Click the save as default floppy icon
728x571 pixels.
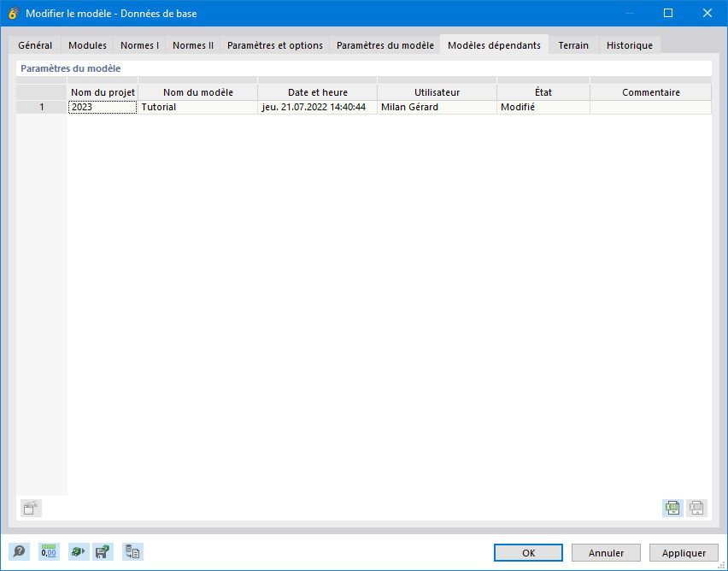coord(103,551)
